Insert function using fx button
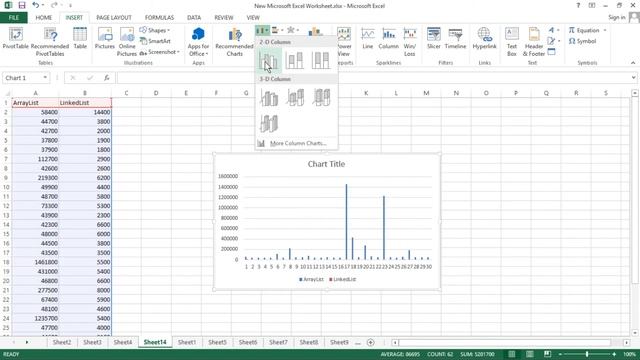This screenshot has height=360, width=640. point(107,78)
